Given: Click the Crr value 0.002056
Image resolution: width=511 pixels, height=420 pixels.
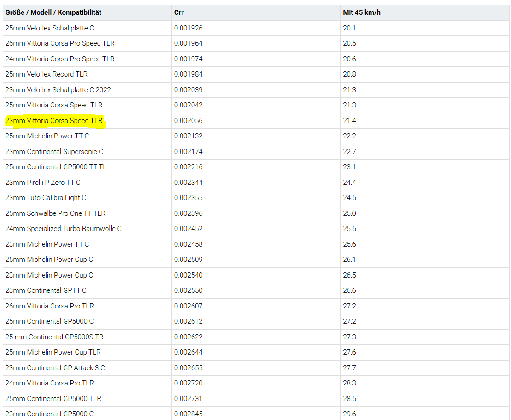Looking at the screenshot, I should coord(188,121).
